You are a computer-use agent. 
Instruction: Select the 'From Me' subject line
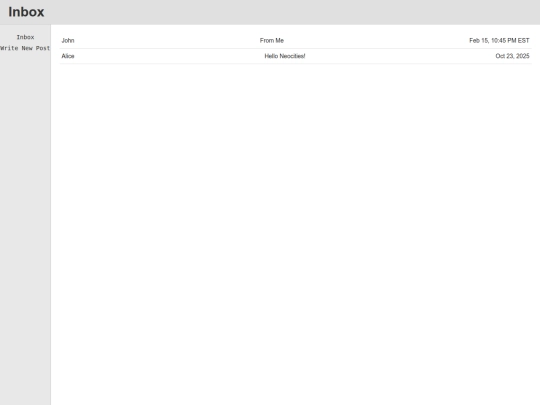tap(272, 41)
